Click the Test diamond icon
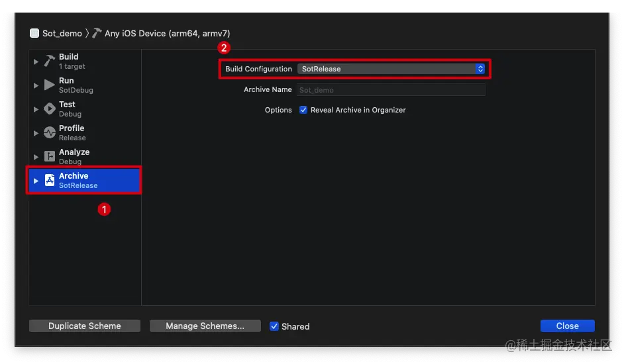Viewport: 624px width, 364px height. [x=49, y=109]
